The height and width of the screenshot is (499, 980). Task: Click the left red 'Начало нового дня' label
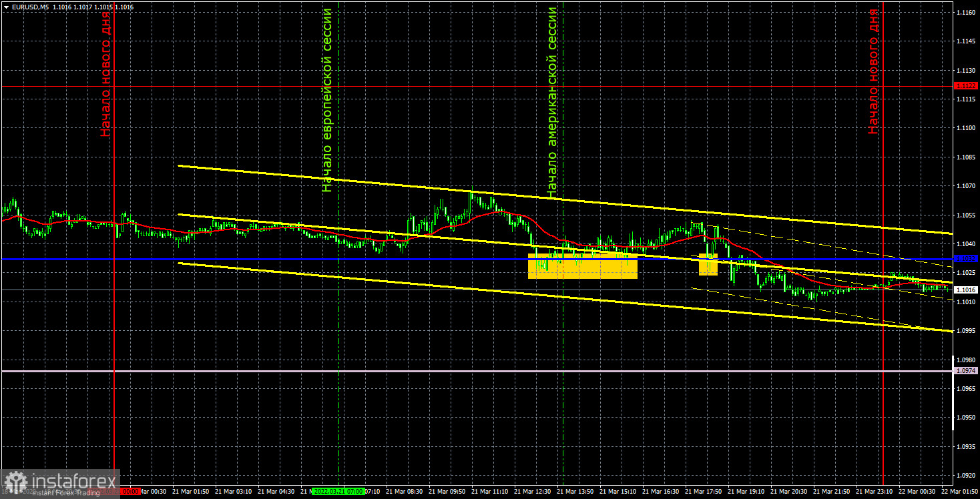105,73
